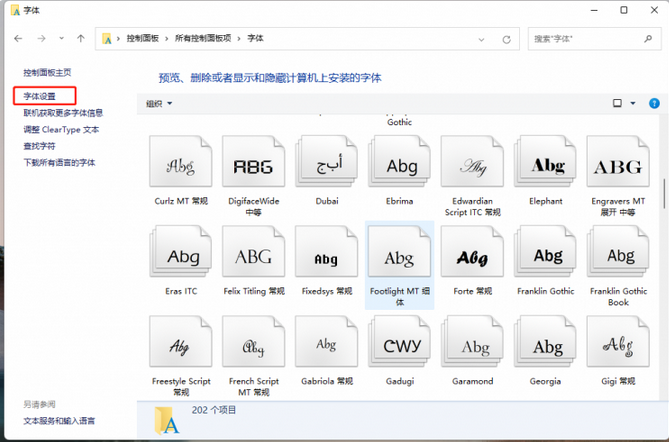This screenshot has width=669, height=442.
Task: Open the 组织 dropdown menu
Action: point(159,103)
